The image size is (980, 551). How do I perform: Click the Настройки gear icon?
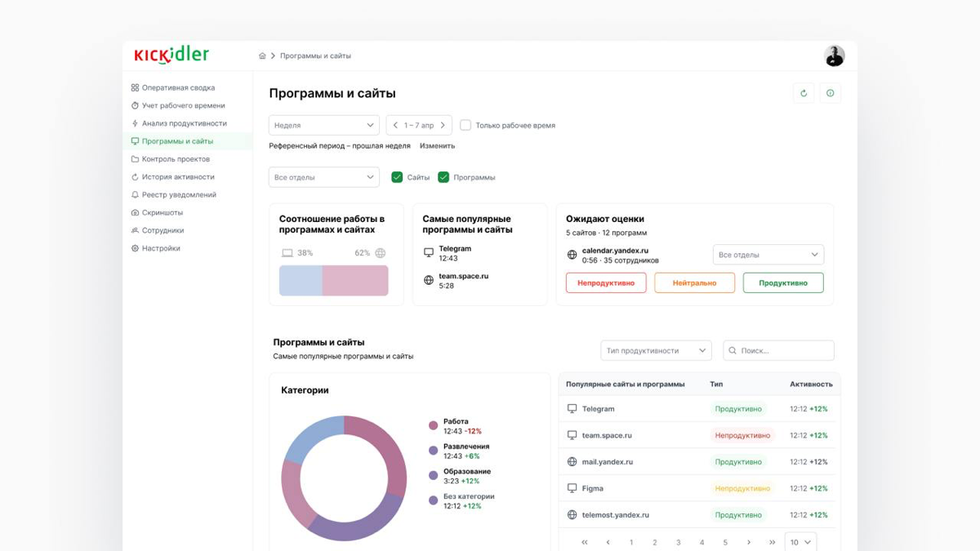(135, 248)
